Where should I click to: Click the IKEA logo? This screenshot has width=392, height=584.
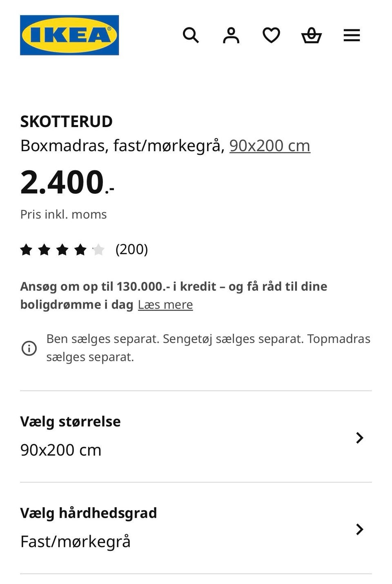[69, 35]
